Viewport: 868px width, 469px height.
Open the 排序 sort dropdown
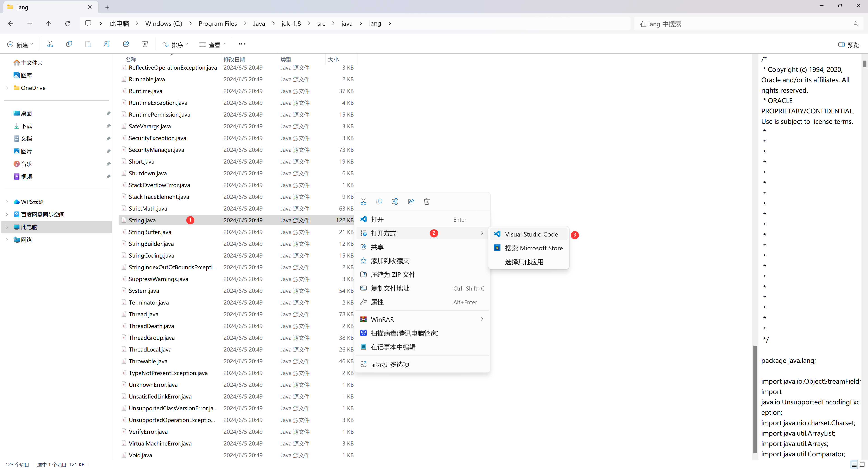pos(175,45)
